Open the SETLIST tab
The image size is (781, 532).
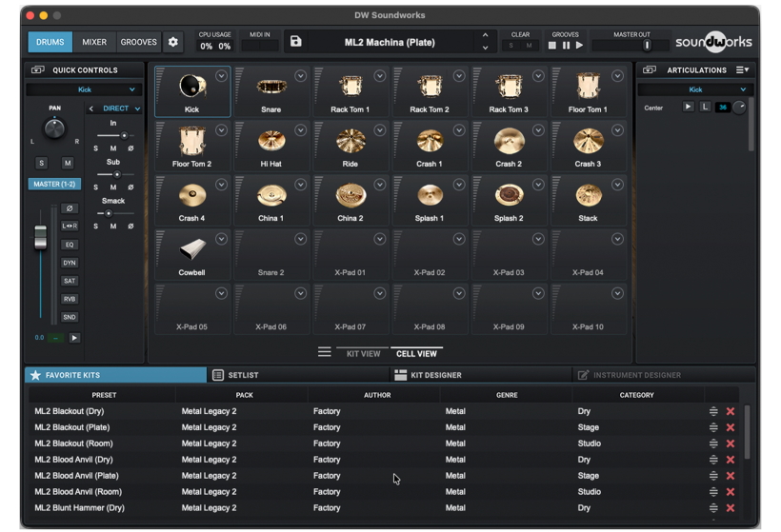[298, 375]
